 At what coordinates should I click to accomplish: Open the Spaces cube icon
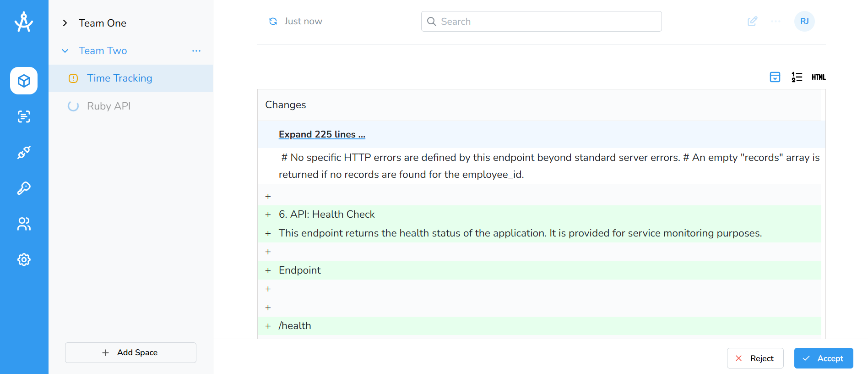point(24,81)
